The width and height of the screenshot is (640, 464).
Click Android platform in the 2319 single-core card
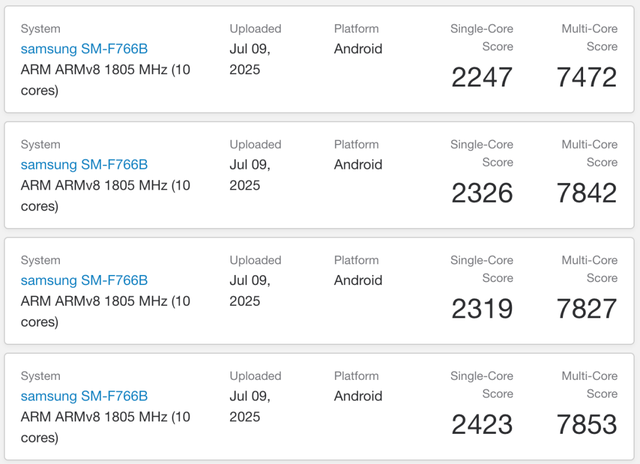tap(358, 281)
